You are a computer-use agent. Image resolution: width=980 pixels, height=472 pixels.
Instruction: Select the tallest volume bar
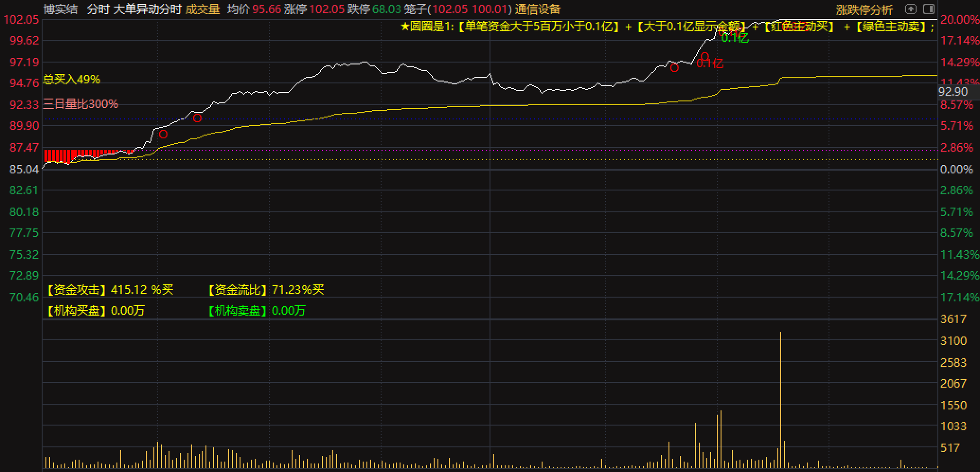click(780, 398)
